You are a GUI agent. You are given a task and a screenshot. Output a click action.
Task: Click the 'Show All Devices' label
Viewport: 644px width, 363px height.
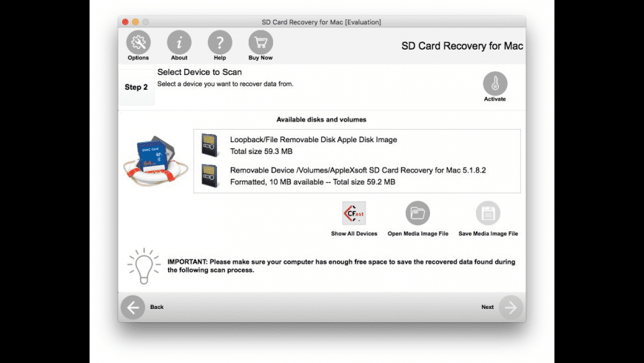point(354,233)
